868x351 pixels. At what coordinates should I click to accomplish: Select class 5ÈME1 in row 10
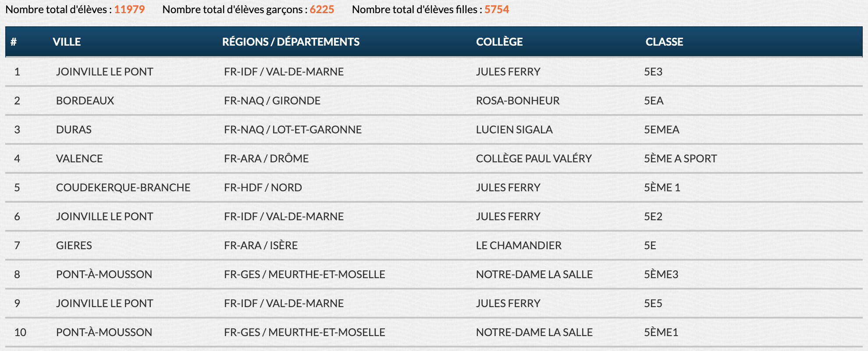[x=661, y=332]
